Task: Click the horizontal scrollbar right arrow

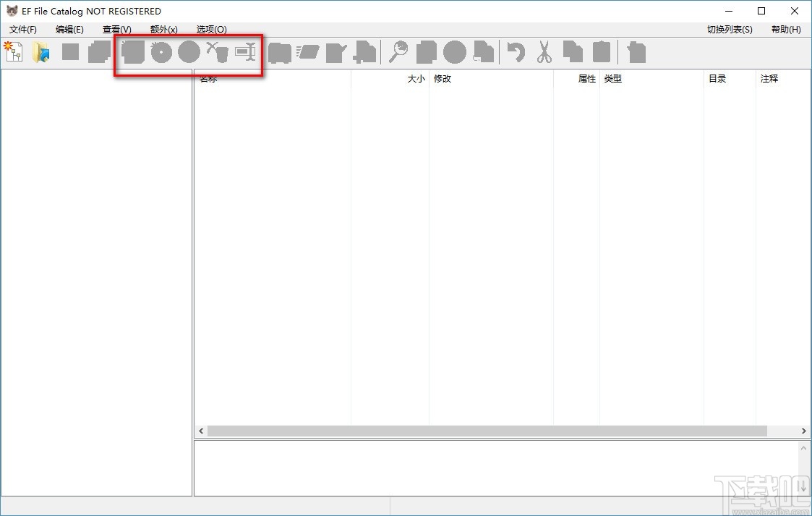Action: pos(803,431)
